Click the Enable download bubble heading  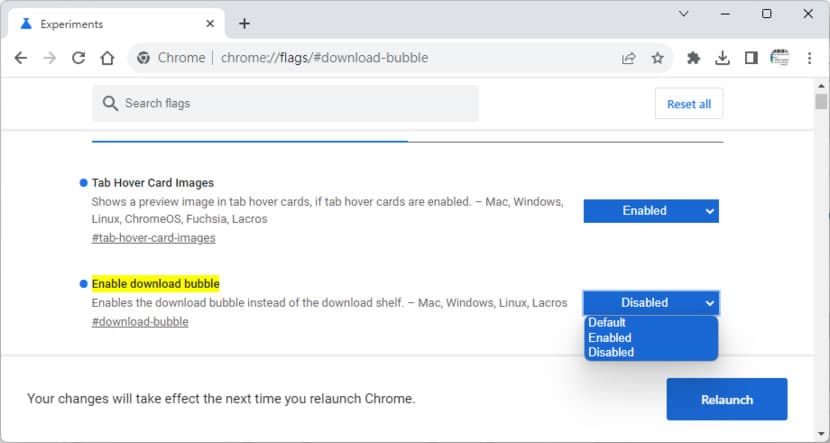tap(156, 284)
